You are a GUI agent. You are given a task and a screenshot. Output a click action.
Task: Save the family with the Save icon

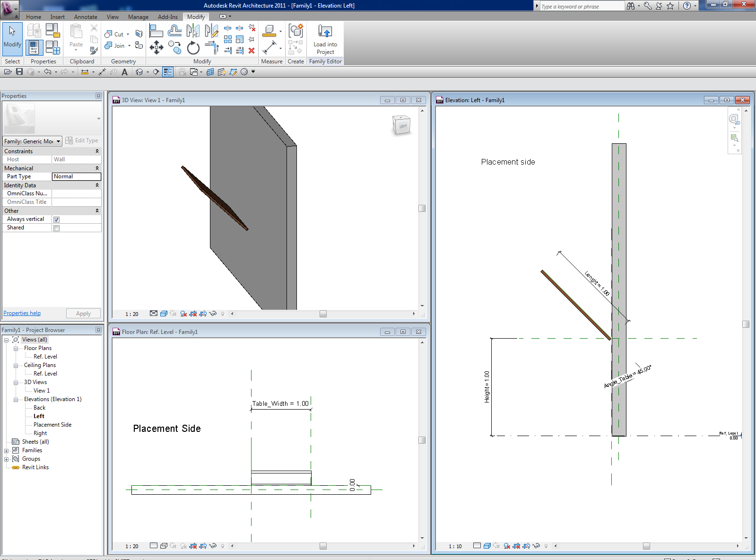pyautogui.click(x=19, y=72)
